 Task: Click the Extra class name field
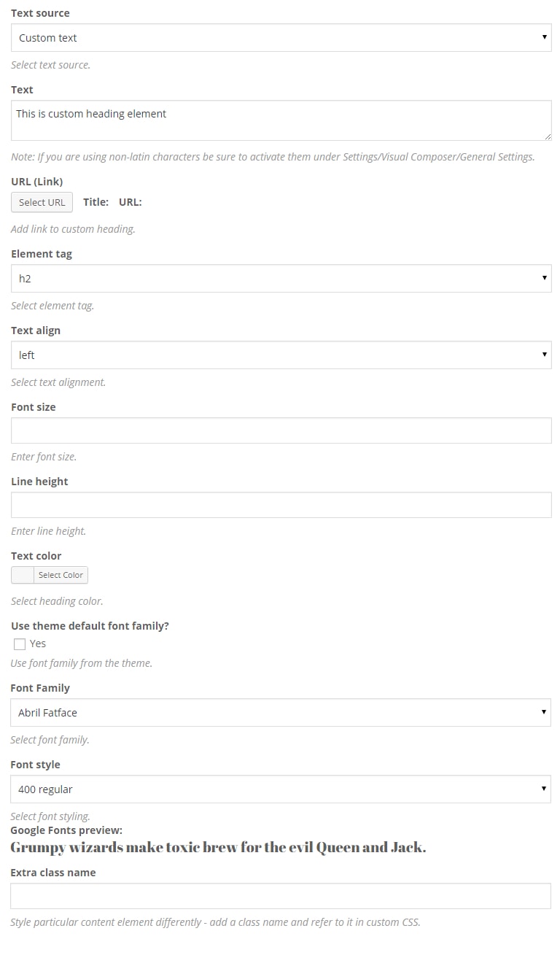tap(281, 896)
